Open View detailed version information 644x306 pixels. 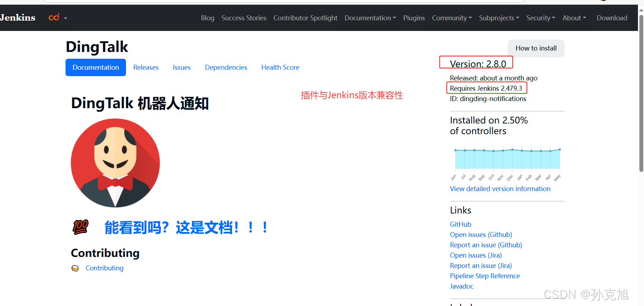500,189
